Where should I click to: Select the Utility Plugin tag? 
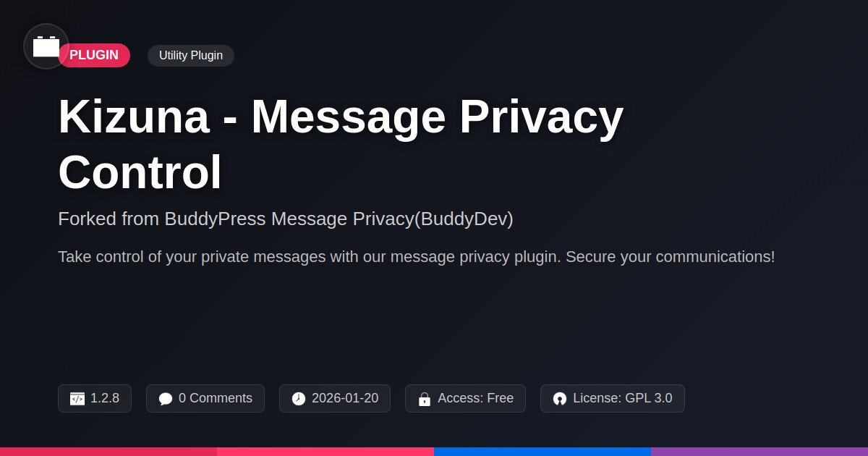(191, 56)
